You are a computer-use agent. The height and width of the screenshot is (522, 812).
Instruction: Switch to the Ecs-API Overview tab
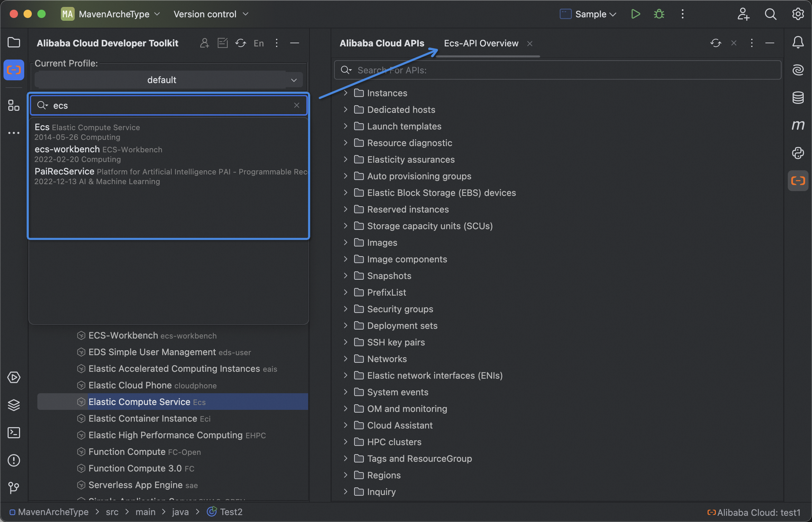[481, 43]
